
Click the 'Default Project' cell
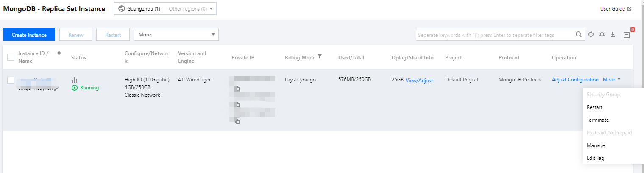point(462,80)
